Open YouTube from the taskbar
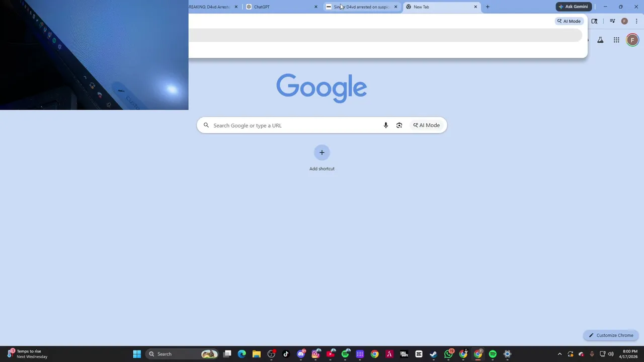 [331, 354]
